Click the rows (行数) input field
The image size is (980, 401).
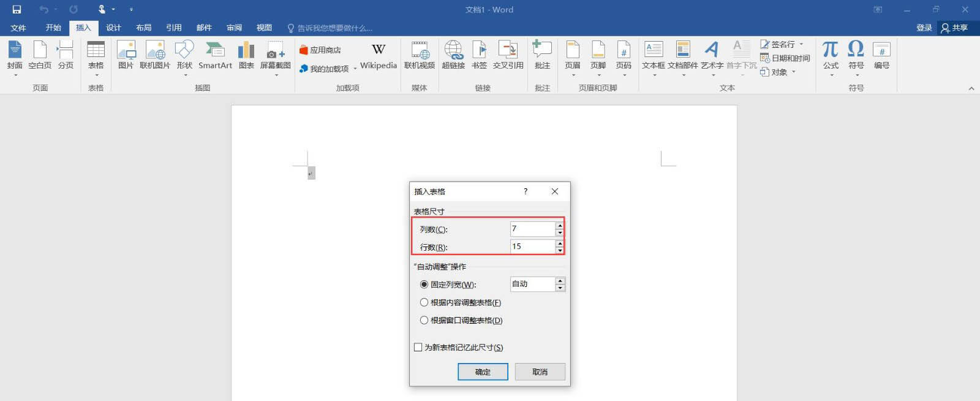(533, 246)
